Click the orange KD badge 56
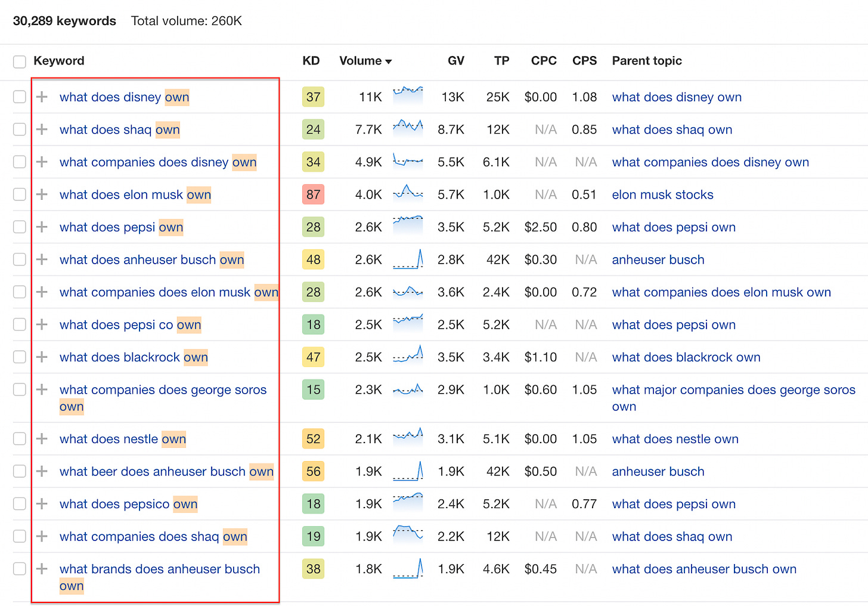Image resolution: width=868 pixels, height=606 pixels. 313,471
